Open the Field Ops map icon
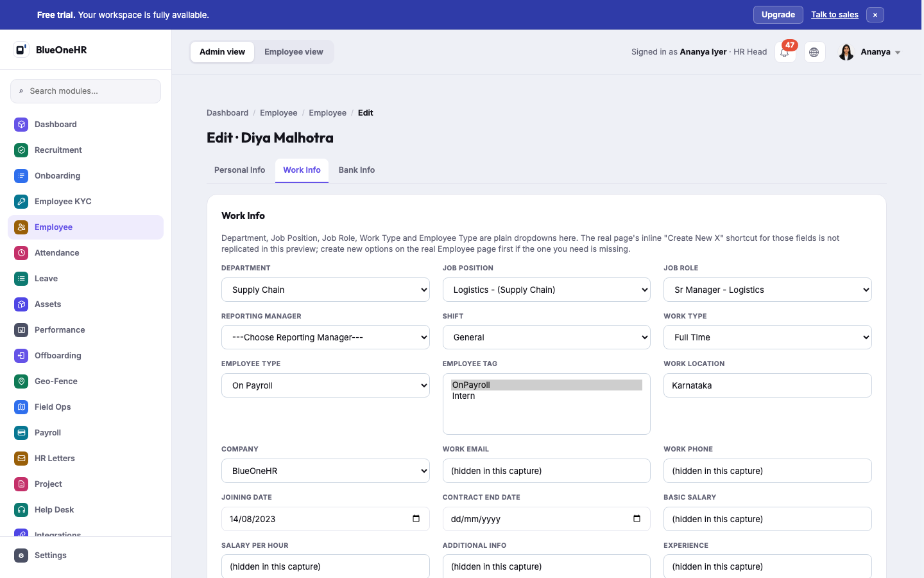Screen dimensions: 924x578 coord(21,407)
